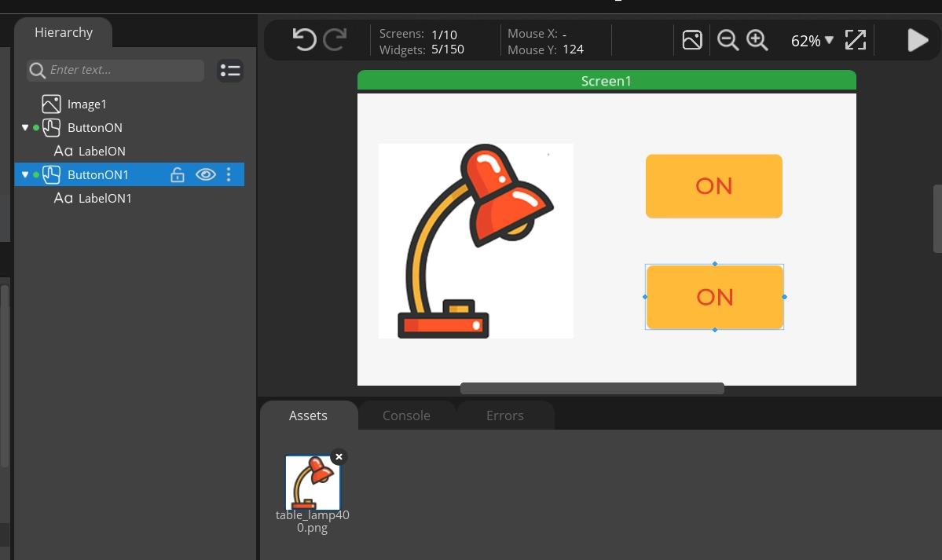Select Image1 in the hierarchy
This screenshot has width=942, height=560.
[86, 104]
